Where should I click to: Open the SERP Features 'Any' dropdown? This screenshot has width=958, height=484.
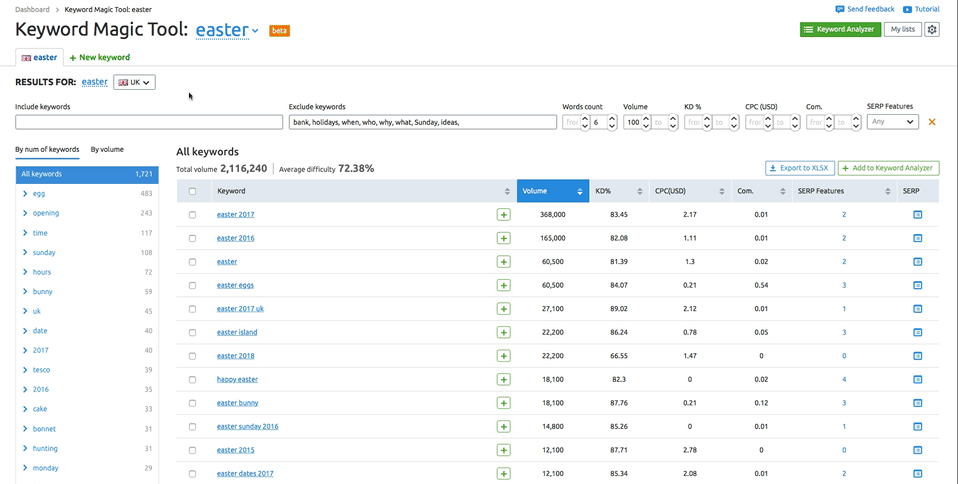[893, 122]
